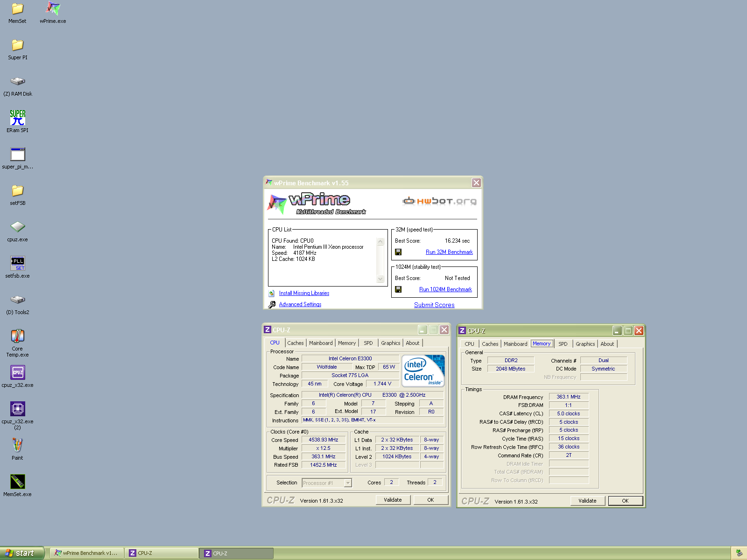Click the Install Missing Libraries icon
Screen dimensions: 747x560
click(272, 294)
